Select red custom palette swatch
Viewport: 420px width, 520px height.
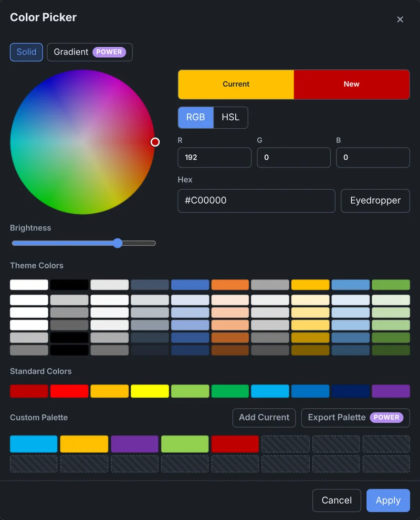[235, 444]
